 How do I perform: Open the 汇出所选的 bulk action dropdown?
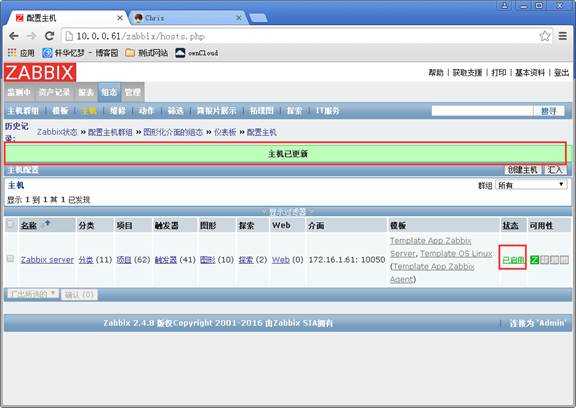point(33,294)
